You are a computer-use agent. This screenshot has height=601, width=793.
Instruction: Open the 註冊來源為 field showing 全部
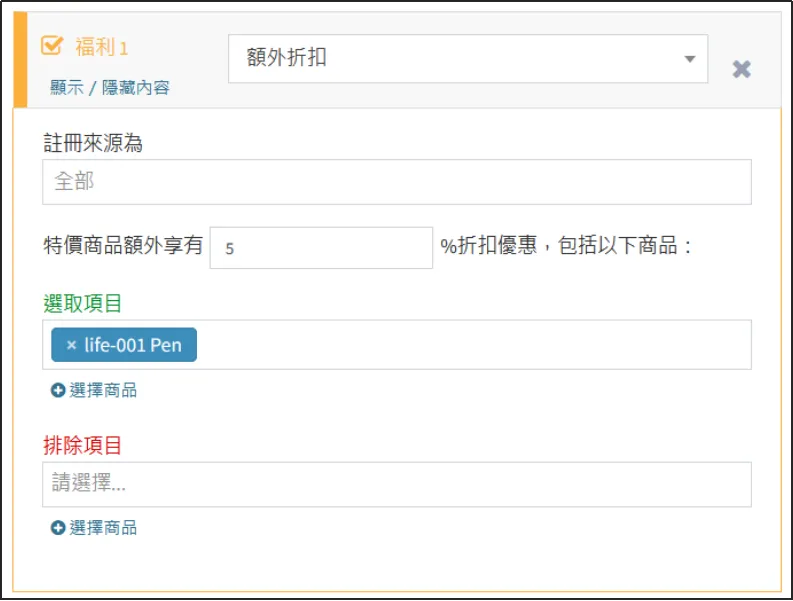[x=396, y=183]
